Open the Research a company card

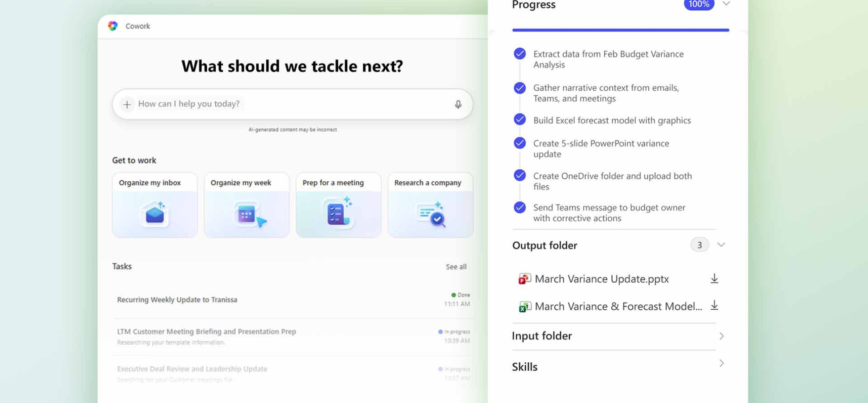tap(430, 205)
